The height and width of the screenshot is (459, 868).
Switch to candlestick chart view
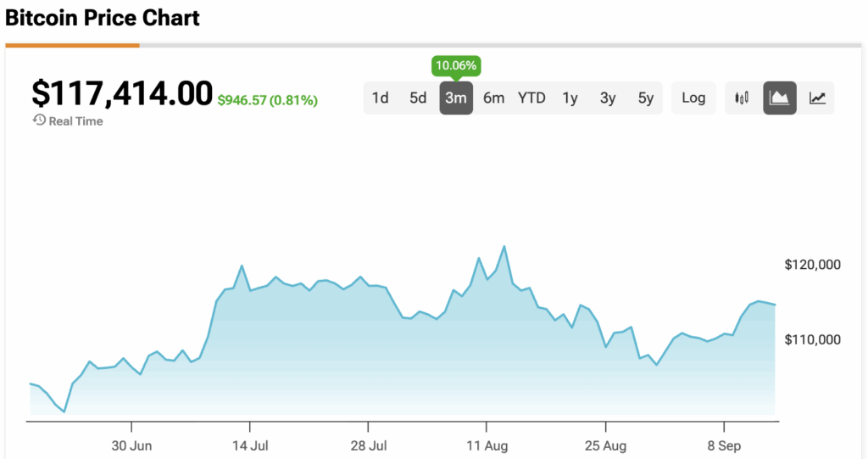point(743,98)
